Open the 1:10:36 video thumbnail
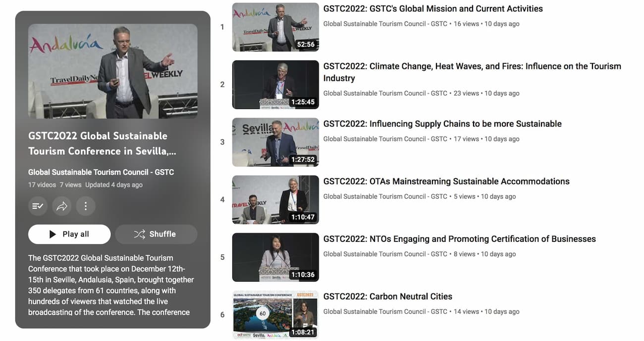The height and width of the screenshot is (341, 644). click(275, 257)
